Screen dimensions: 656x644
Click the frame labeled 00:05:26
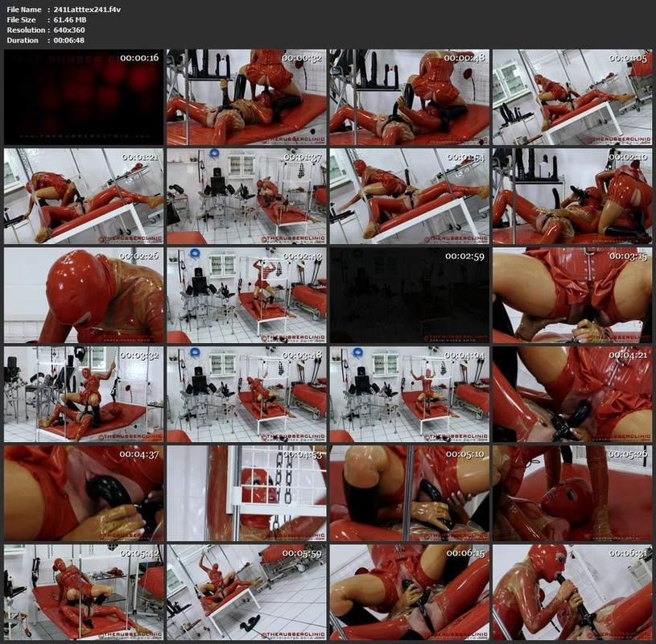[x=572, y=493]
